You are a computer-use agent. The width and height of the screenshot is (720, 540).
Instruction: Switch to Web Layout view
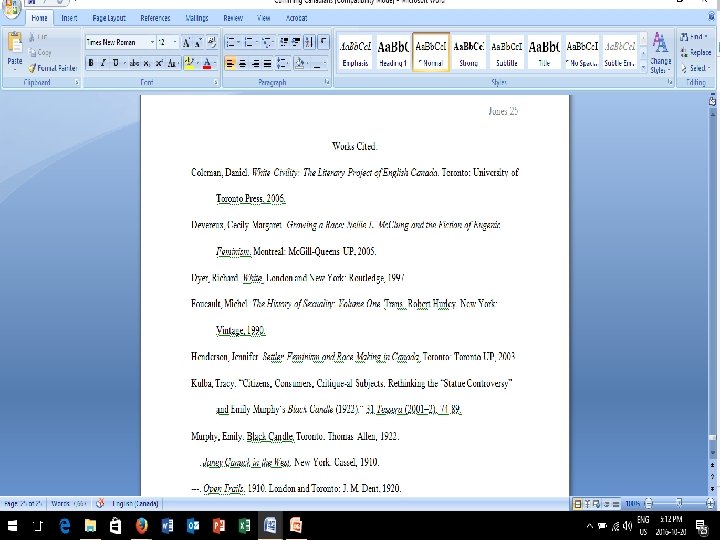coord(596,504)
